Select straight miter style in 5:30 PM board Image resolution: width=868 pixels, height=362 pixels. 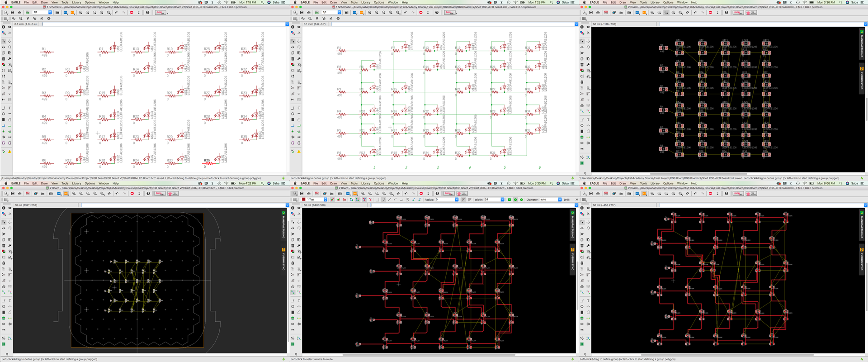(x=469, y=200)
